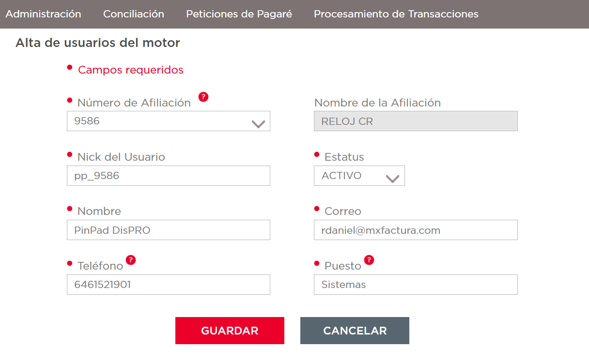The width and height of the screenshot is (589, 364).
Task: Click the help icon next to Teléfono
Action: click(x=131, y=260)
